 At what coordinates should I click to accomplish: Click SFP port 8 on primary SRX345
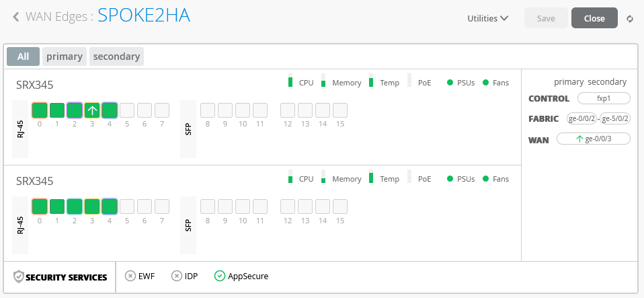click(208, 110)
